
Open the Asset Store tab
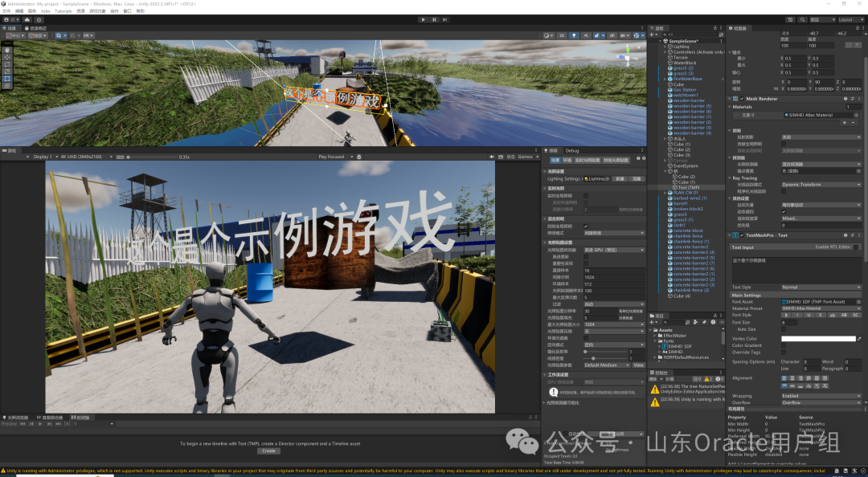(x=36, y=28)
